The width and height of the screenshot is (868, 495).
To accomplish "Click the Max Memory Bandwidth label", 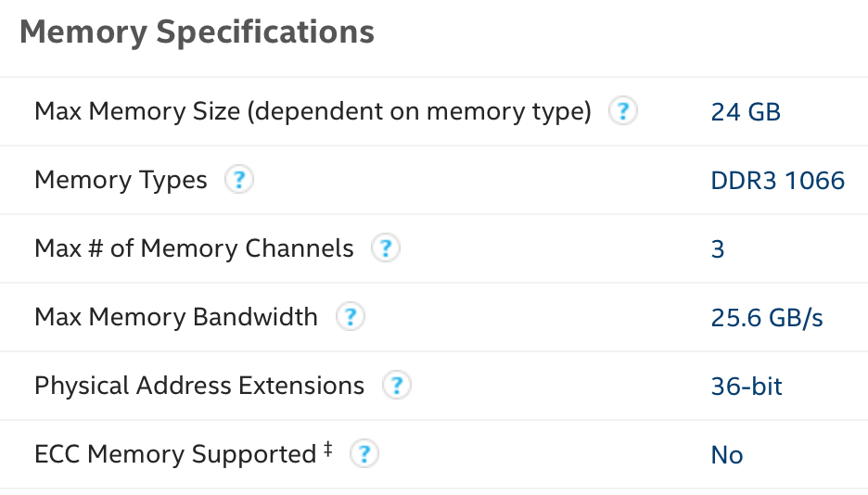I will pyautogui.click(x=176, y=317).
